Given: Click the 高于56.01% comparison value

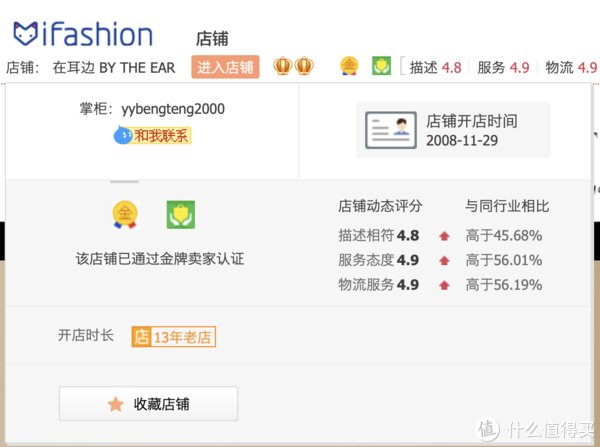Looking at the screenshot, I should pyautogui.click(x=504, y=260).
